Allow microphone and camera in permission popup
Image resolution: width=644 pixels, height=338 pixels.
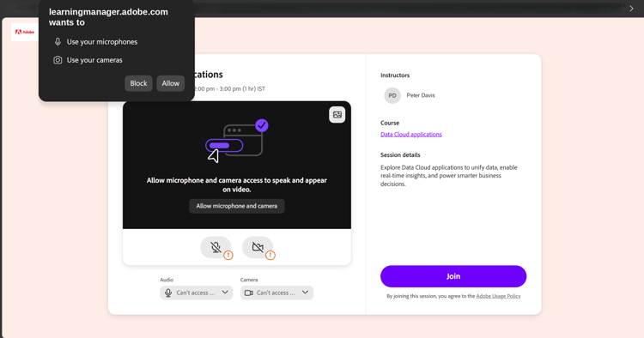point(171,83)
